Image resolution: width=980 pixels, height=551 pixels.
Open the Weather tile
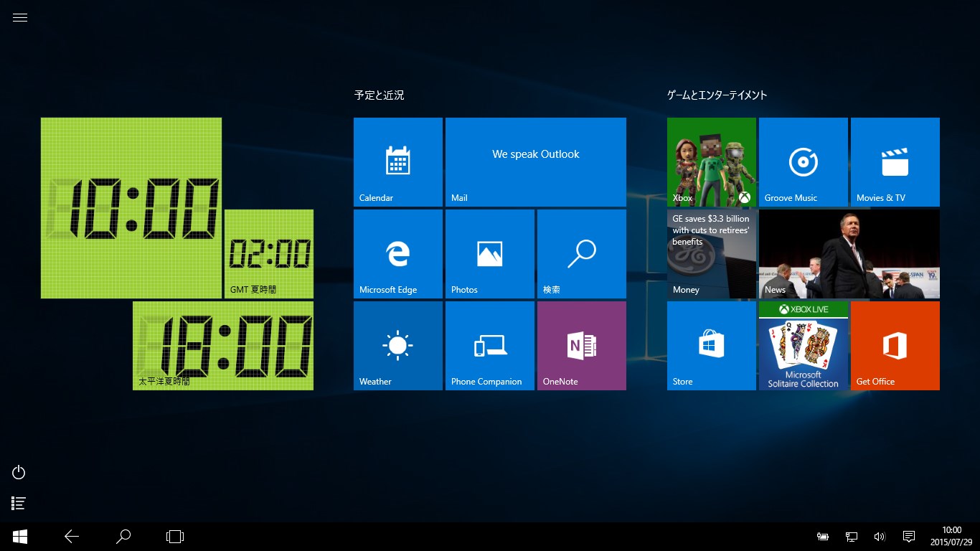[398, 346]
